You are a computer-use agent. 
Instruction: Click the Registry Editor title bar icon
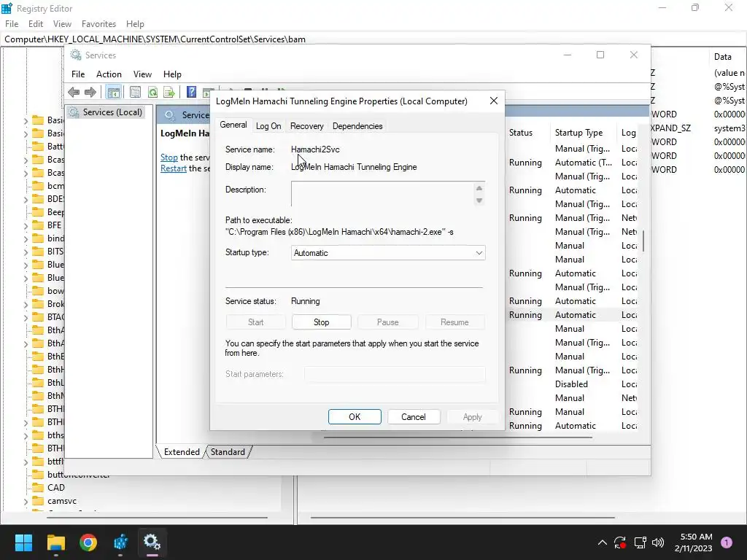click(7, 8)
